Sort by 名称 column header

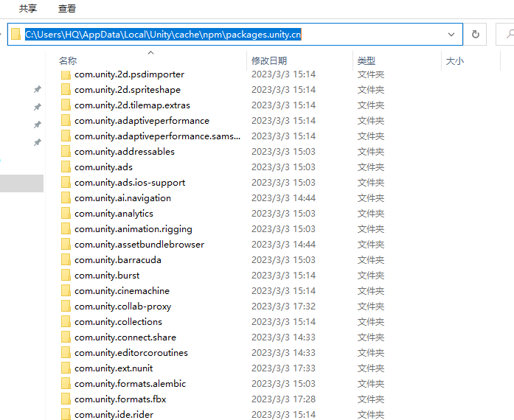(68, 60)
